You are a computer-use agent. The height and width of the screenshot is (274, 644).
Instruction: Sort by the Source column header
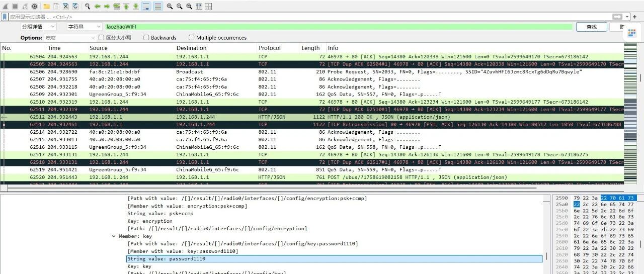99,48
